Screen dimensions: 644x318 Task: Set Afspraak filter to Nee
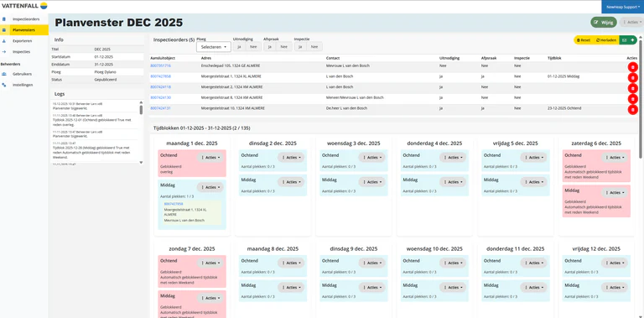pos(283,47)
